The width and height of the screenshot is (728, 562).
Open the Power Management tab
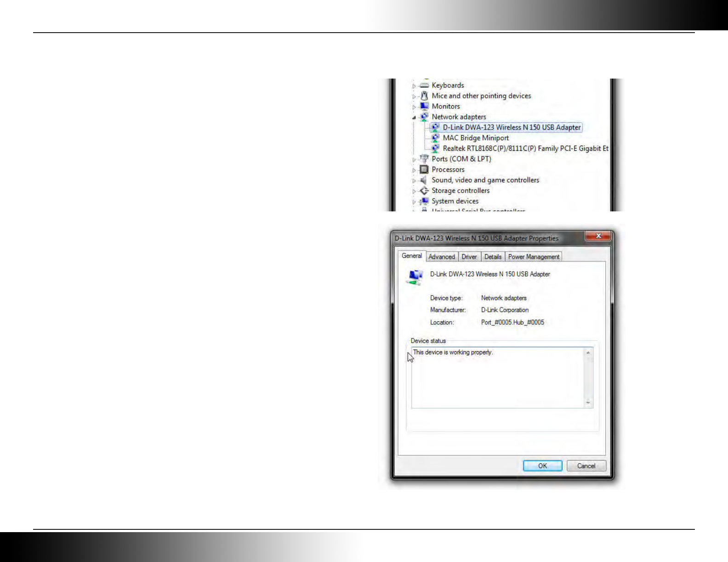coord(534,257)
